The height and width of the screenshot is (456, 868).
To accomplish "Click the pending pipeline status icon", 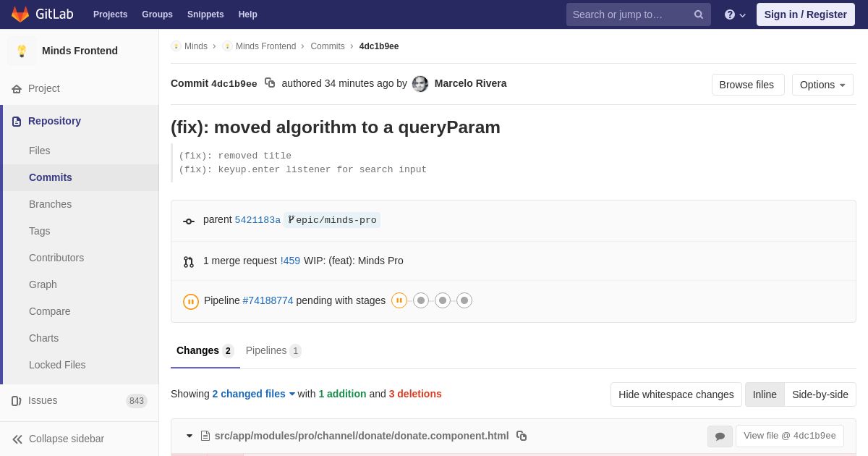I will (191, 302).
